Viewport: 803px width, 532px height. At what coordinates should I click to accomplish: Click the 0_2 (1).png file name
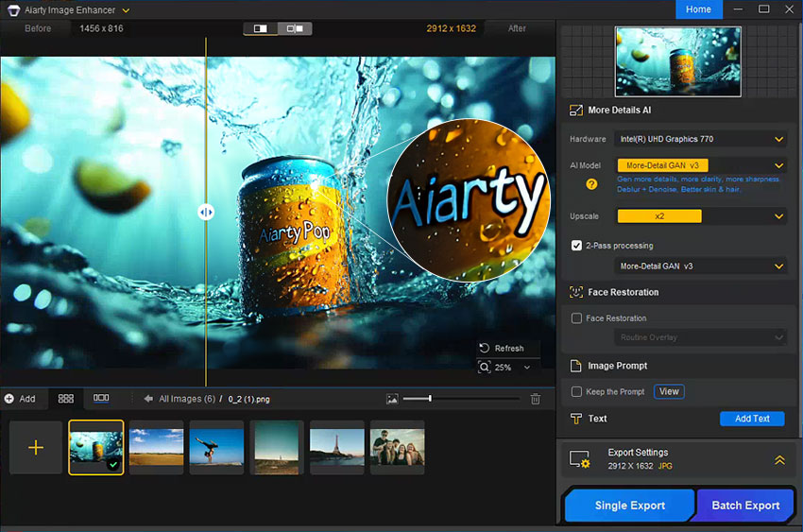(248, 399)
